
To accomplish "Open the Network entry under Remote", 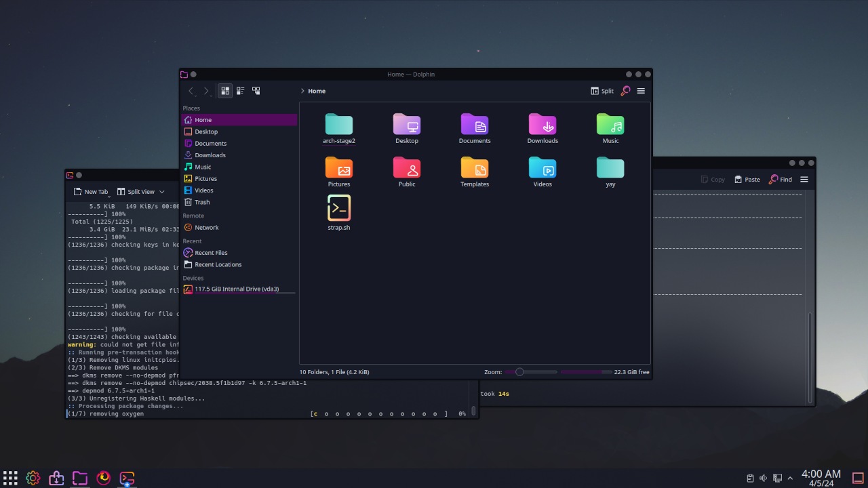I will point(205,227).
